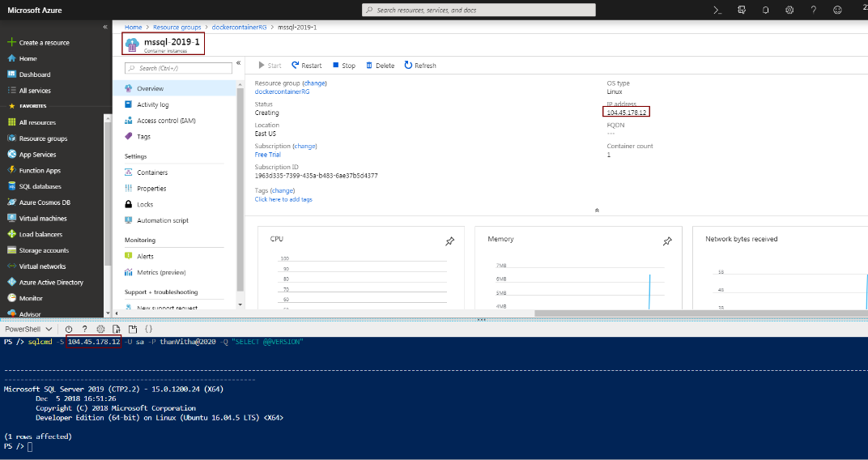
Task: Open the Containers settings menu item
Action: [152, 172]
